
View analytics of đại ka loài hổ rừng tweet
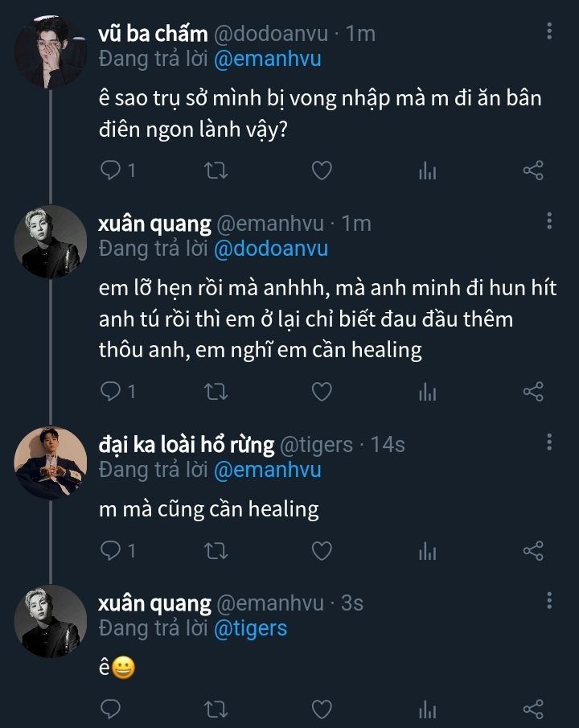click(x=428, y=551)
